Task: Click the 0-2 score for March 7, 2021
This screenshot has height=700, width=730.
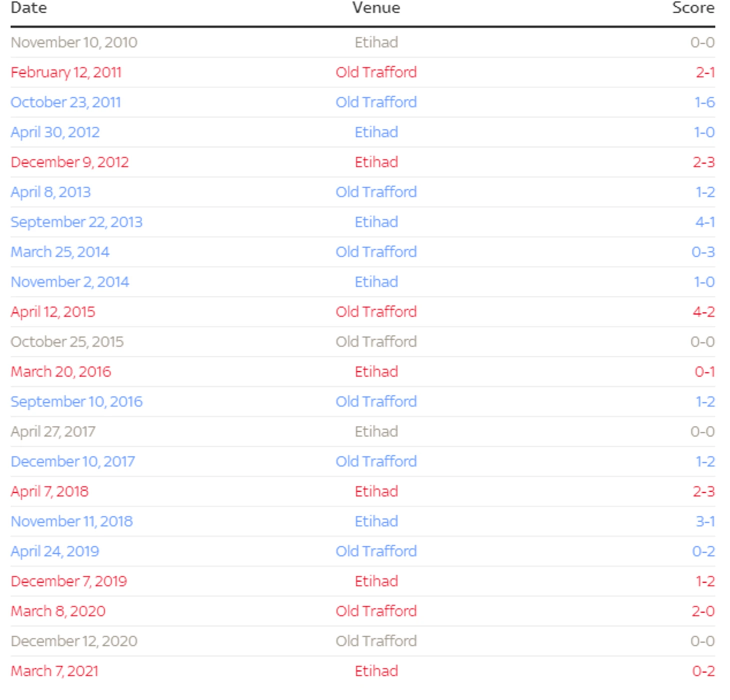Action: tap(703, 671)
